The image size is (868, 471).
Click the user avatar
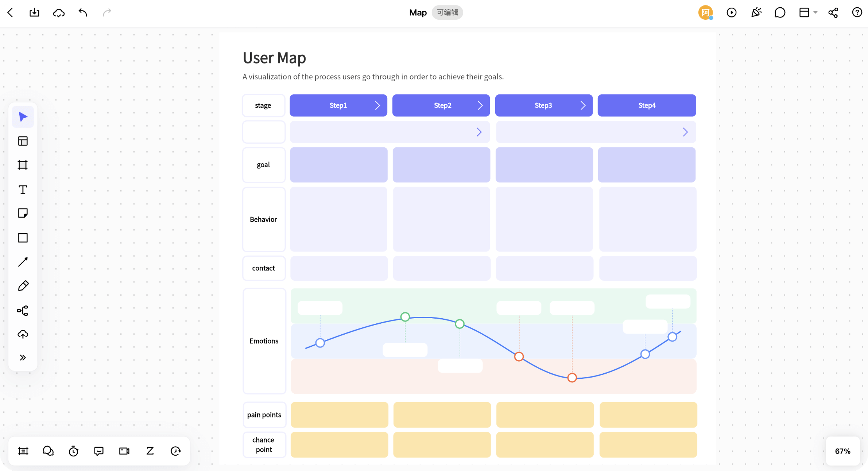pos(705,12)
